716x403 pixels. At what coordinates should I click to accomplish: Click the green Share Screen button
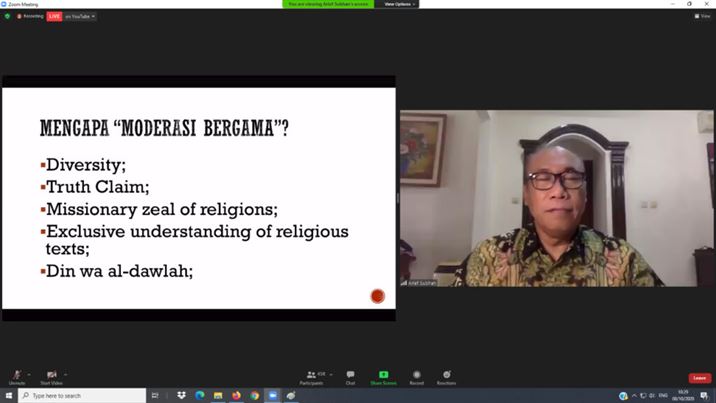coord(383,376)
